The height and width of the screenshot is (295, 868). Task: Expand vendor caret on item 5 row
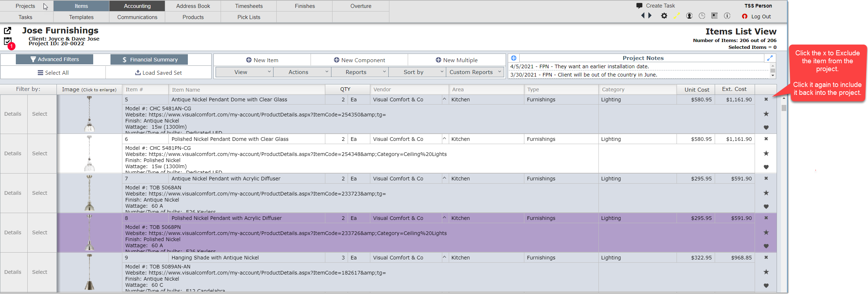coord(444,99)
